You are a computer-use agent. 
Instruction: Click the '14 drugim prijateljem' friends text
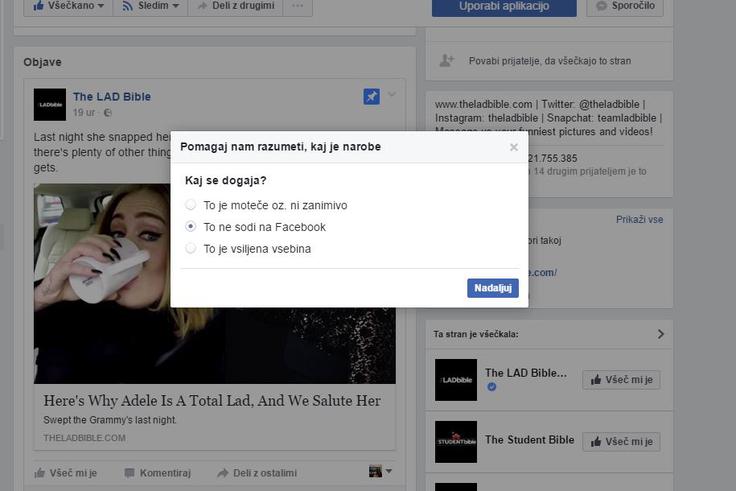tap(590, 171)
